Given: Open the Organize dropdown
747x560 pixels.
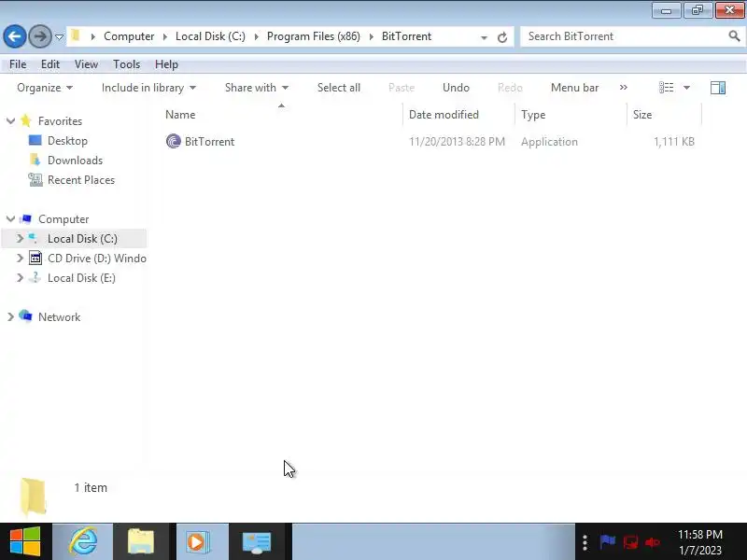Looking at the screenshot, I should (45, 88).
